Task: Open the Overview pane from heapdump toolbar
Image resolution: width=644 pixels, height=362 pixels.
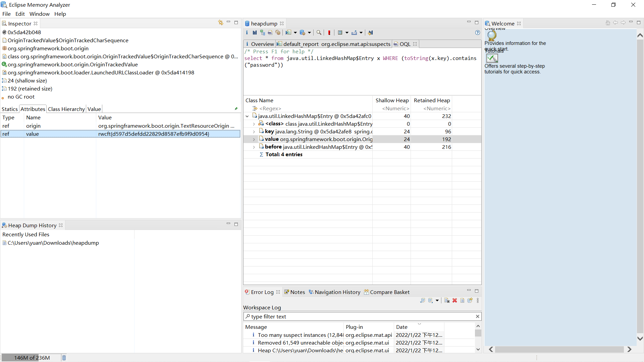Action: 247,33
